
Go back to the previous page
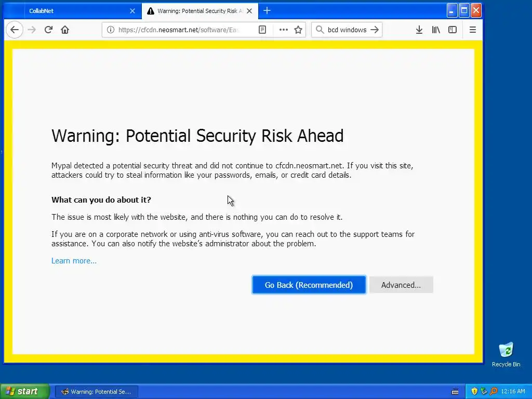[x=14, y=30]
